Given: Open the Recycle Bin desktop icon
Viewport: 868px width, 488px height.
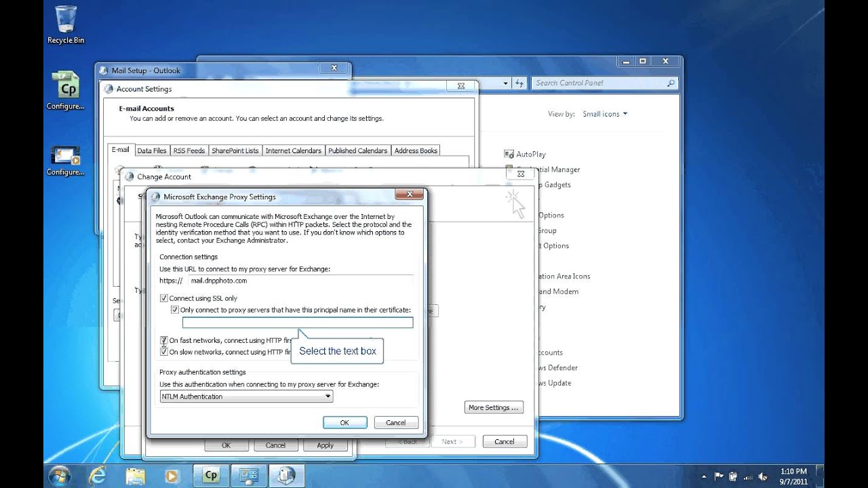Looking at the screenshot, I should point(66,24).
